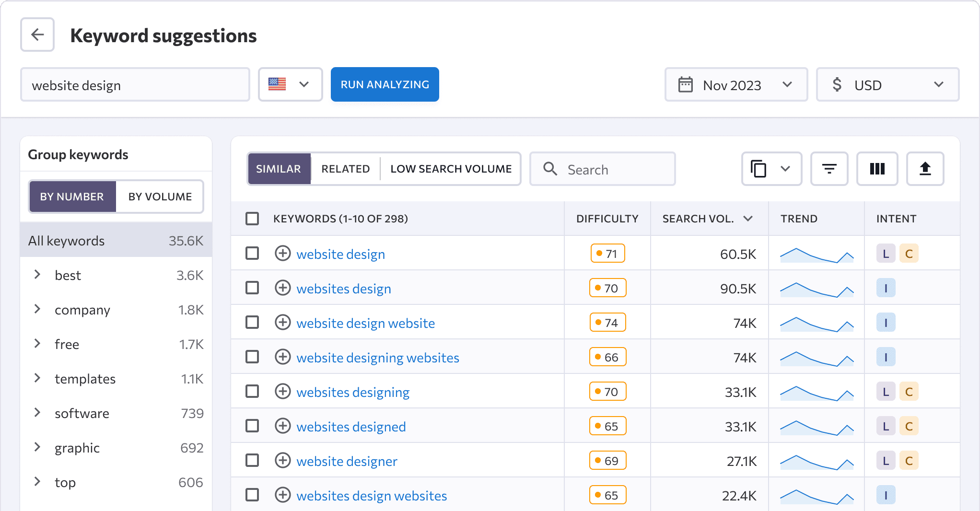
Task: Focus the keyword Search box
Action: [603, 169]
